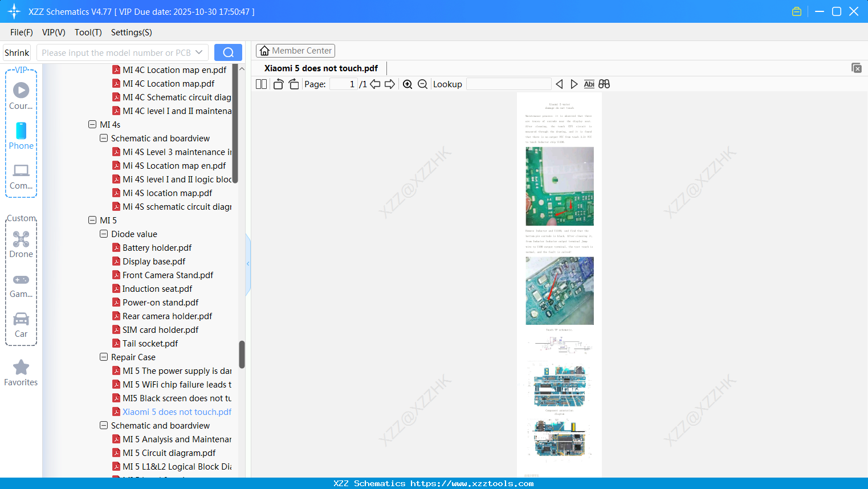The image size is (868, 489).
Task: Click second blue circuit board photo
Action: [x=560, y=291]
